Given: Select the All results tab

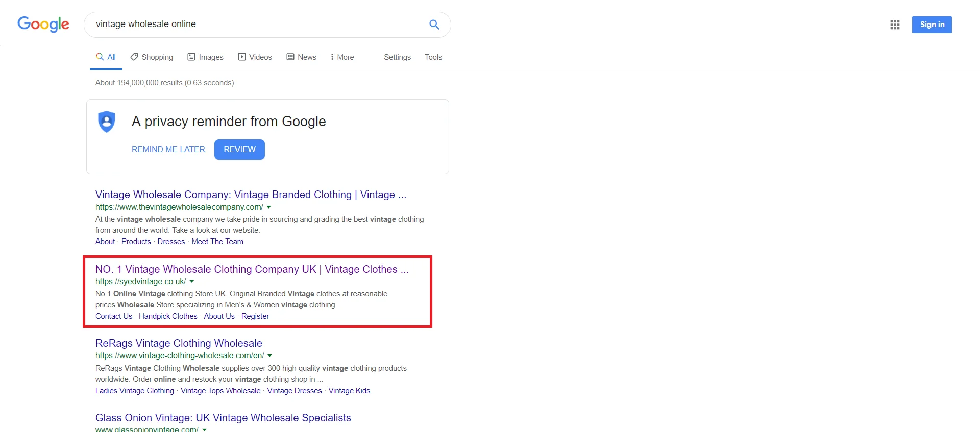Looking at the screenshot, I should 106,57.
